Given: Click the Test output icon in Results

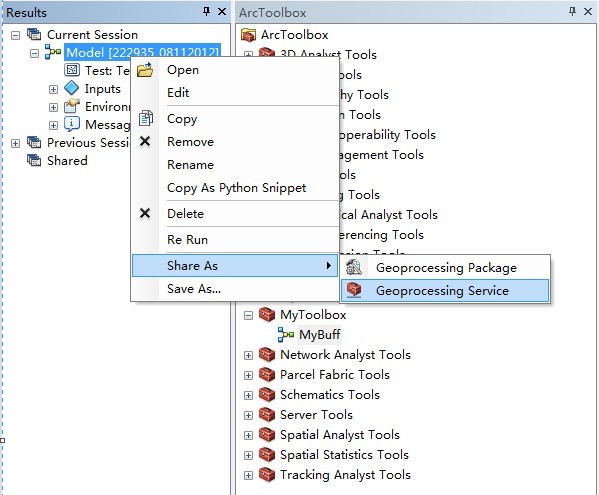Looking at the screenshot, I should click(x=72, y=70).
